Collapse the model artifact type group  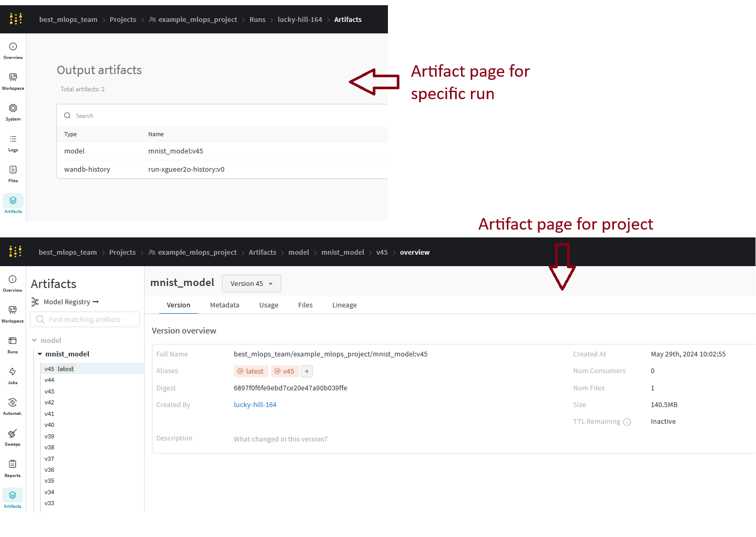point(34,341)
